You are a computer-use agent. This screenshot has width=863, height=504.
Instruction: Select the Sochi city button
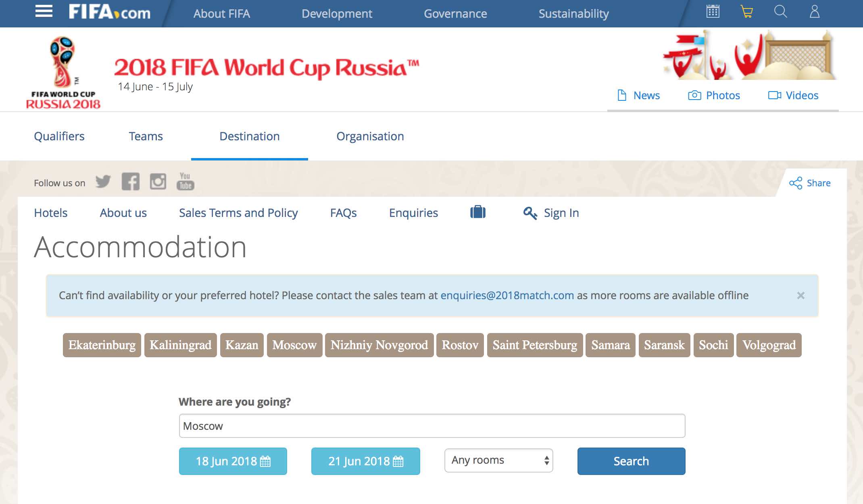tap(714, 345)
